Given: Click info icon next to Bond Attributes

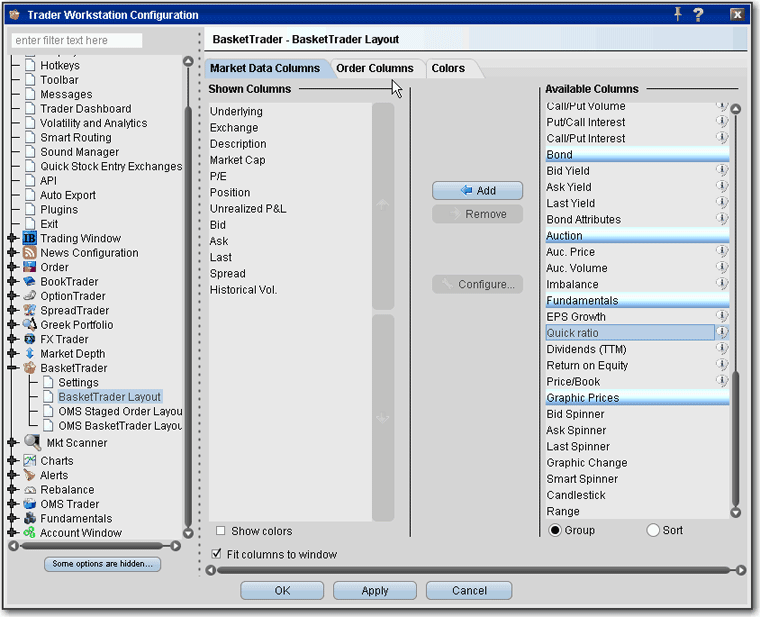Looking at the screenshot, I should [x=722, y=219].
